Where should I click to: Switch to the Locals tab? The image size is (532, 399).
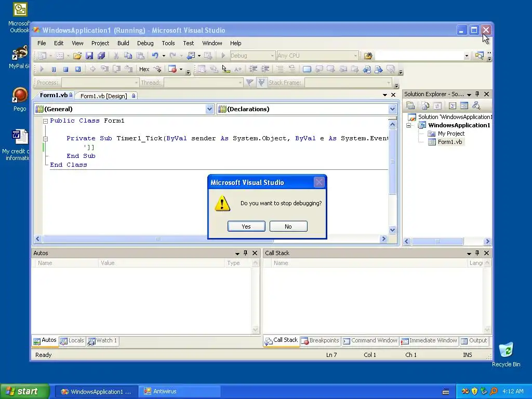[72, 341]
